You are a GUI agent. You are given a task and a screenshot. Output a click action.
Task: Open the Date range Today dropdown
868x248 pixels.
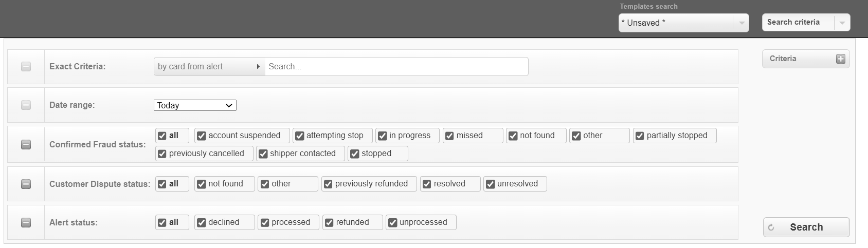[x=195, y=105]
